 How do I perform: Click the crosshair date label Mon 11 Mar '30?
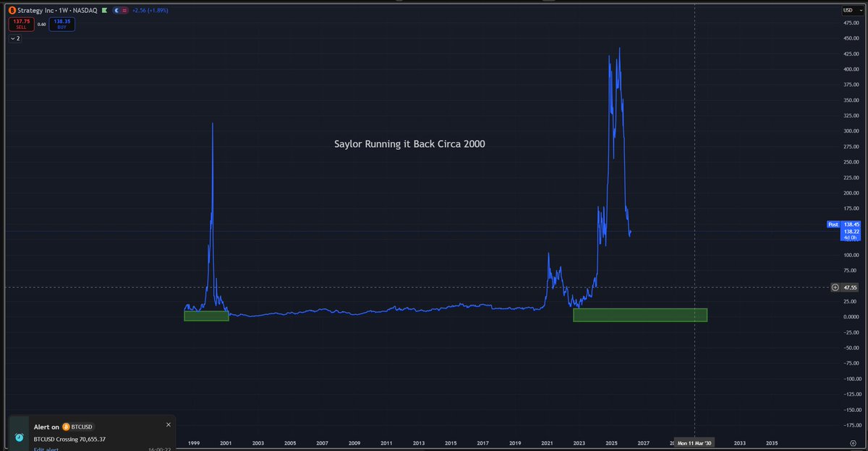click(x=694, y=442)
